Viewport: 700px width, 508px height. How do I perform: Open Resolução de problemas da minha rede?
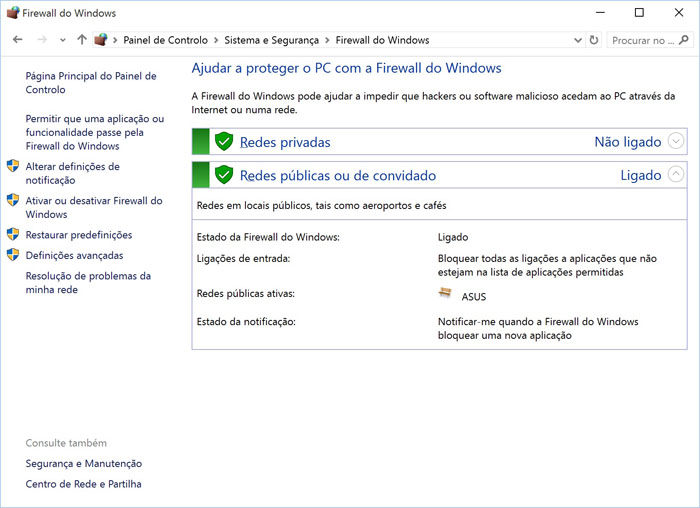[88, 283]
